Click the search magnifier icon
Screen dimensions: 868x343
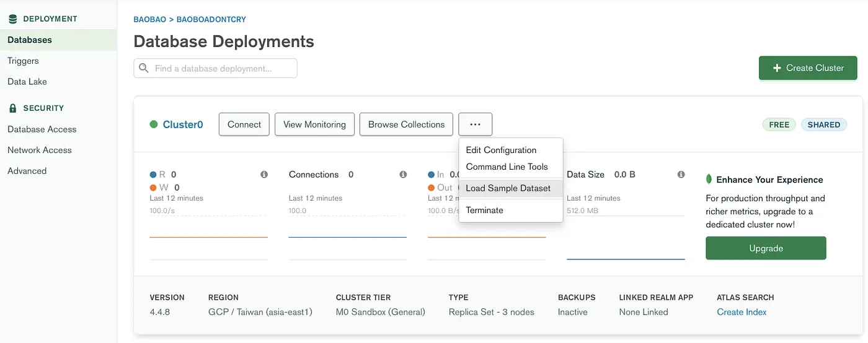coord(144,68)
